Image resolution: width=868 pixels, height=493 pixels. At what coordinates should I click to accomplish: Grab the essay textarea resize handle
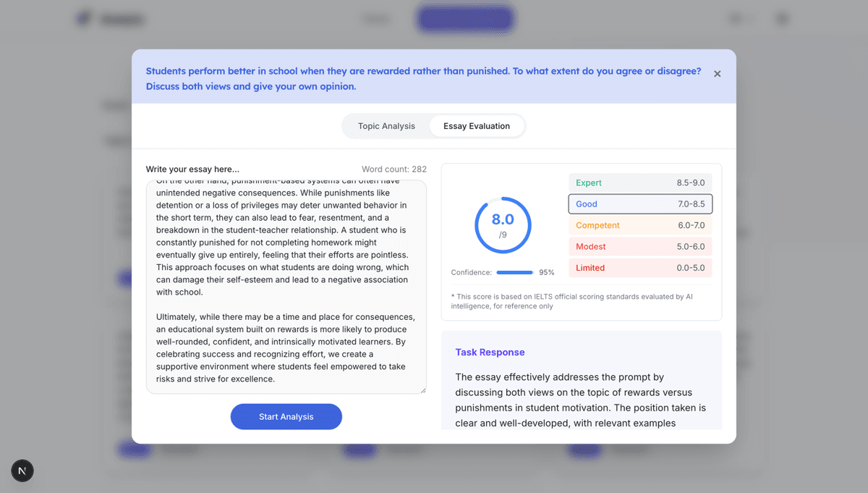click(422, 389)
